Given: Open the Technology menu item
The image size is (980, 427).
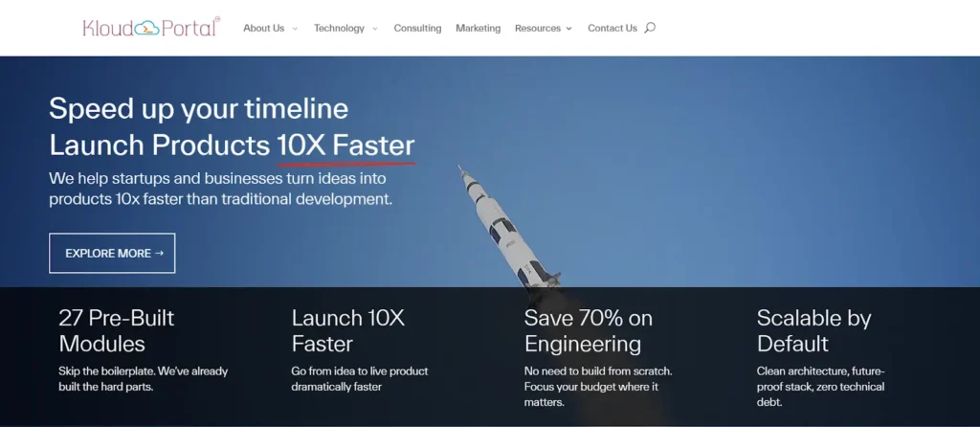Looking at the screenshot, I should [x=339, y=28].
